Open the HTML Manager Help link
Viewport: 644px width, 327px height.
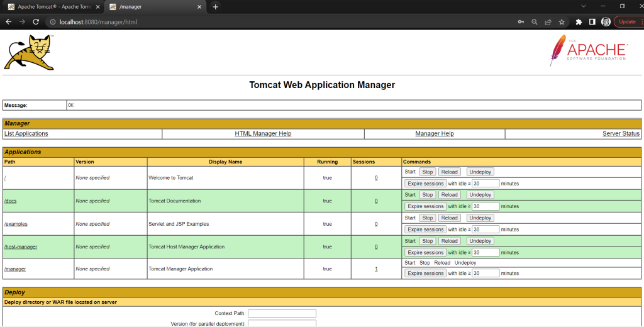pyautogui.click(x=264, y=133)
